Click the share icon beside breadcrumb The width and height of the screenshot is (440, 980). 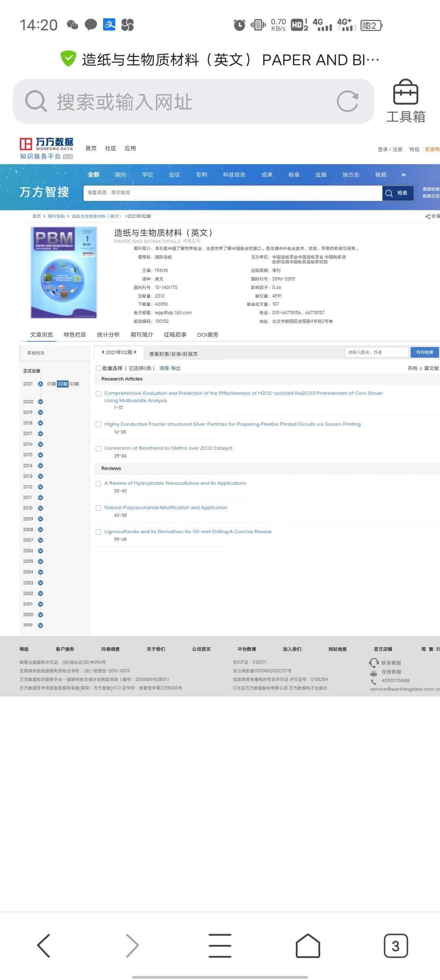[428, 217]
